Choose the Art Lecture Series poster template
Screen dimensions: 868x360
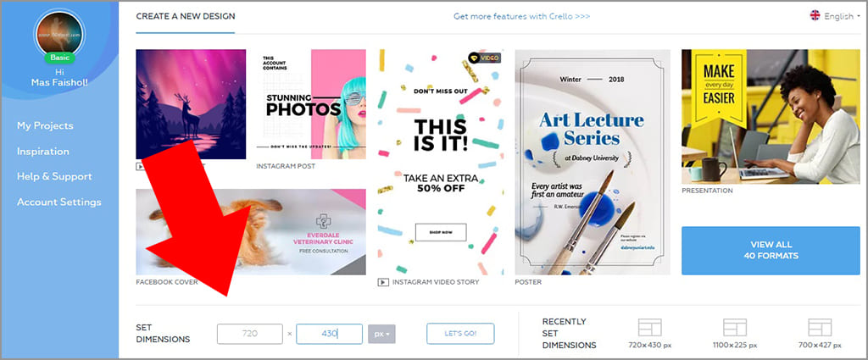593,162
